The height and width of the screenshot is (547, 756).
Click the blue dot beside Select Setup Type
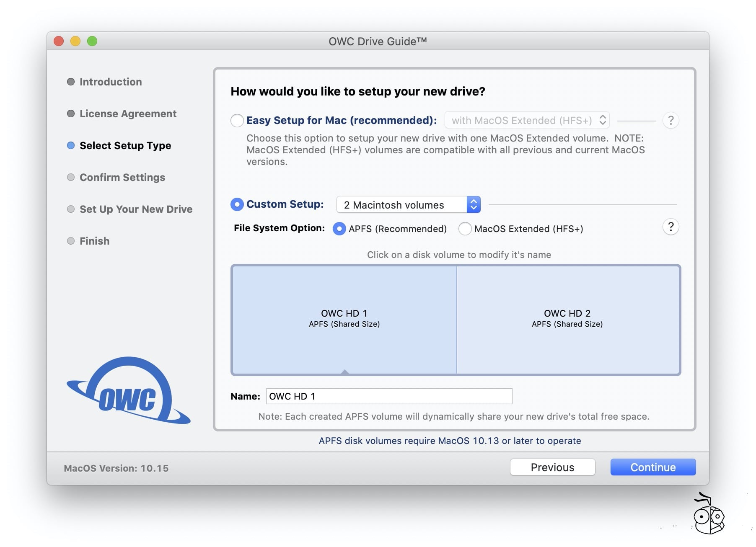[70, 145]
